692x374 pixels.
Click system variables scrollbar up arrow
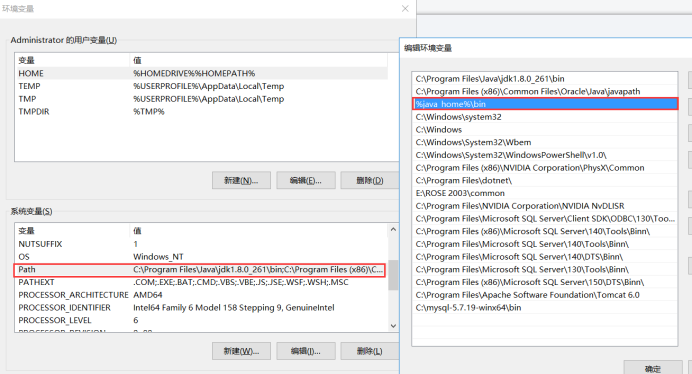click(393, 230)
